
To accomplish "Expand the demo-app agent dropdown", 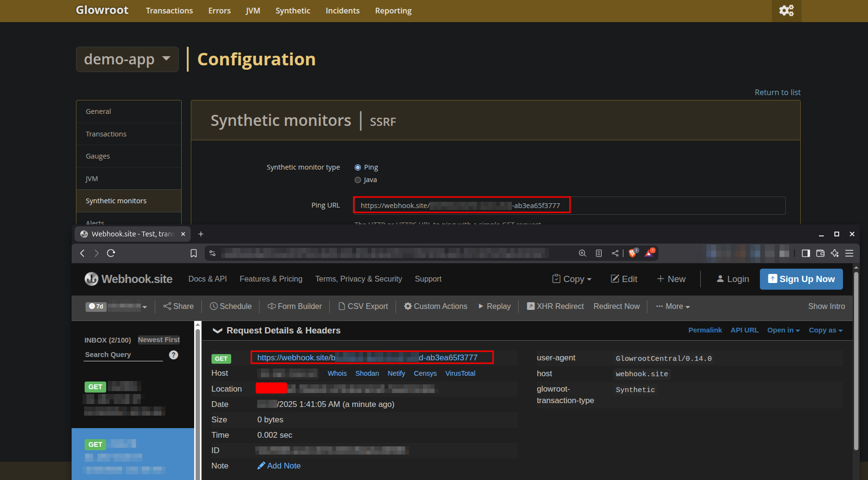I will point(127,59).
